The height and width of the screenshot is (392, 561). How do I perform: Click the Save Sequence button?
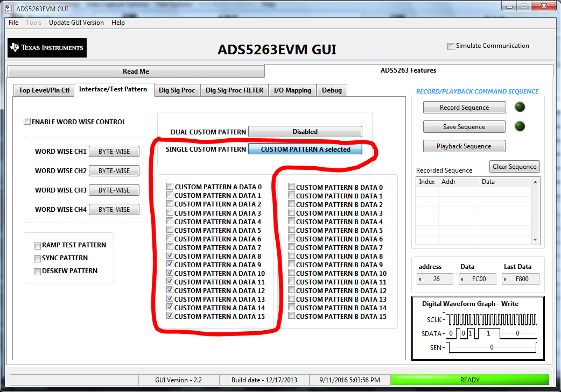(465, 127)
